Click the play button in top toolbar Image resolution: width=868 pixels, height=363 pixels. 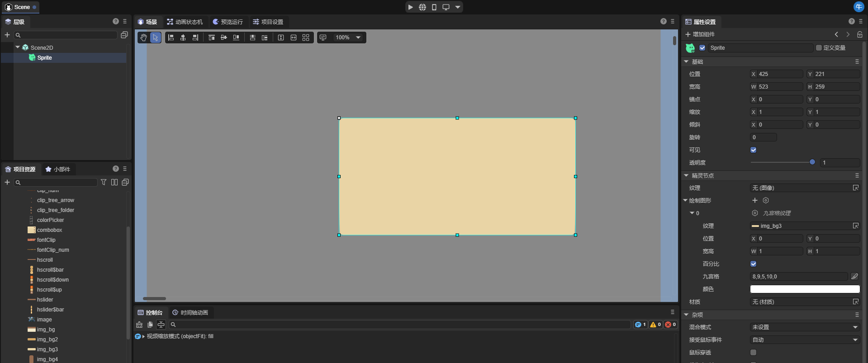coord(410,7)
